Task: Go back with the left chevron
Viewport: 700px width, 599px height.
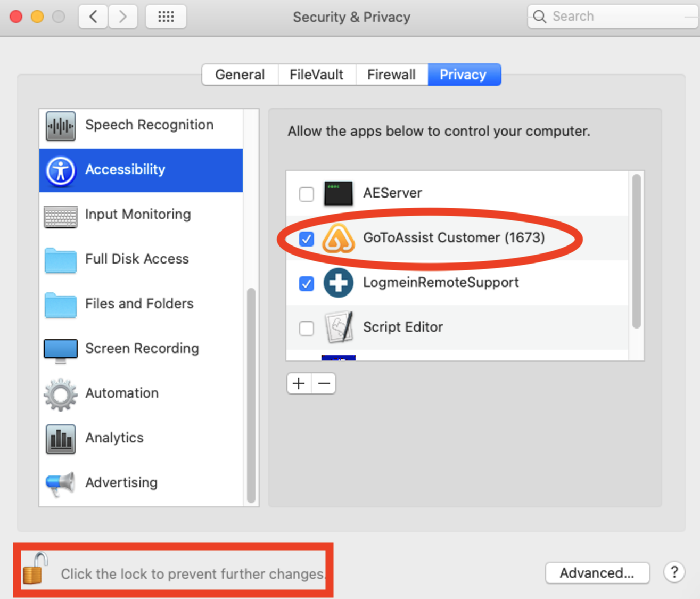Action: pyautogui.click(x=93, y=17)
